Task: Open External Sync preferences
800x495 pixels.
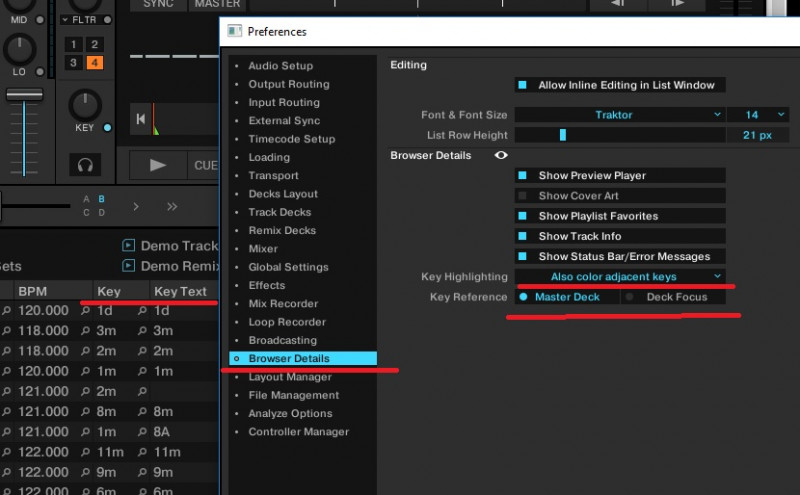Action: [x=284, y=121]
